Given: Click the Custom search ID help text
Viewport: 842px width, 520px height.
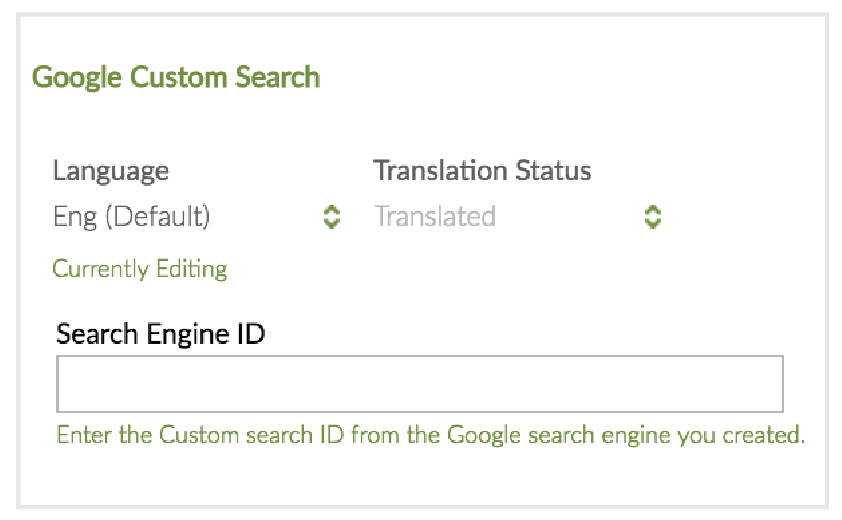Looking at the screenshot, I should (430, 436).
